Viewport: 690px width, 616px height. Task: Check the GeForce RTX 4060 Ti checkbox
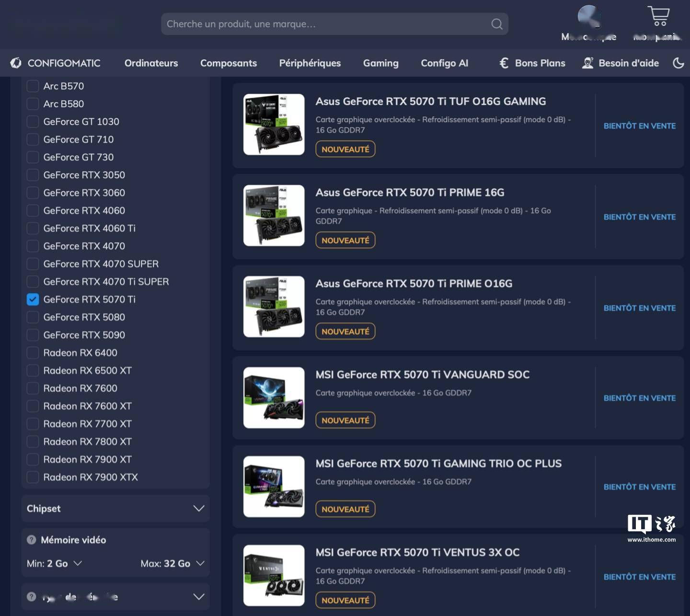click(x=33, y=228)
